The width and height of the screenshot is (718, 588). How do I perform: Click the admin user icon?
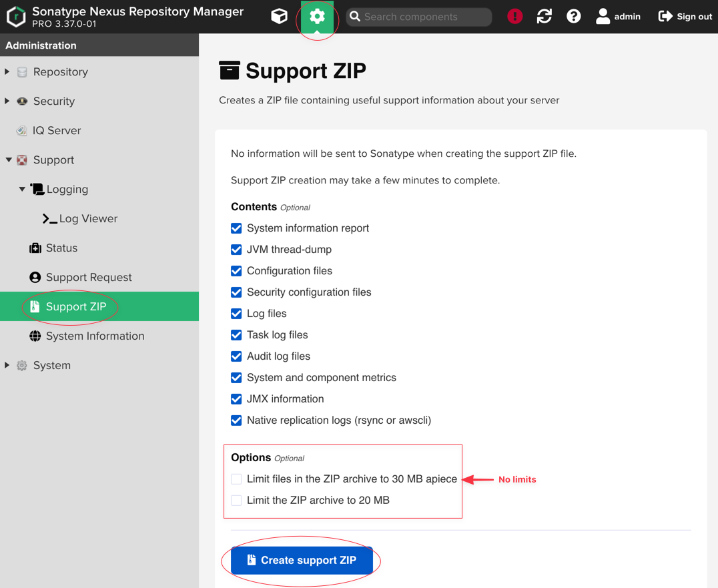click(x=602, y=15)
